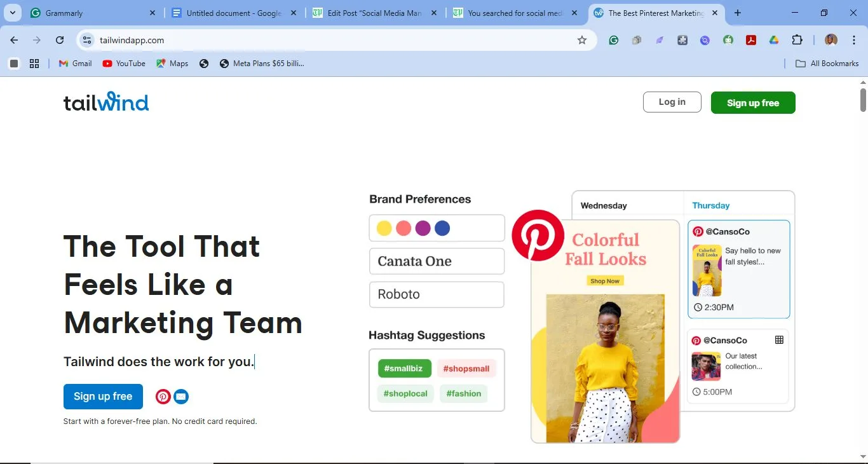Image resolution: width=868 pixels, height=464 pixels.
Task: Pick the blue brand color swatch
Action: tap(442, 228)
